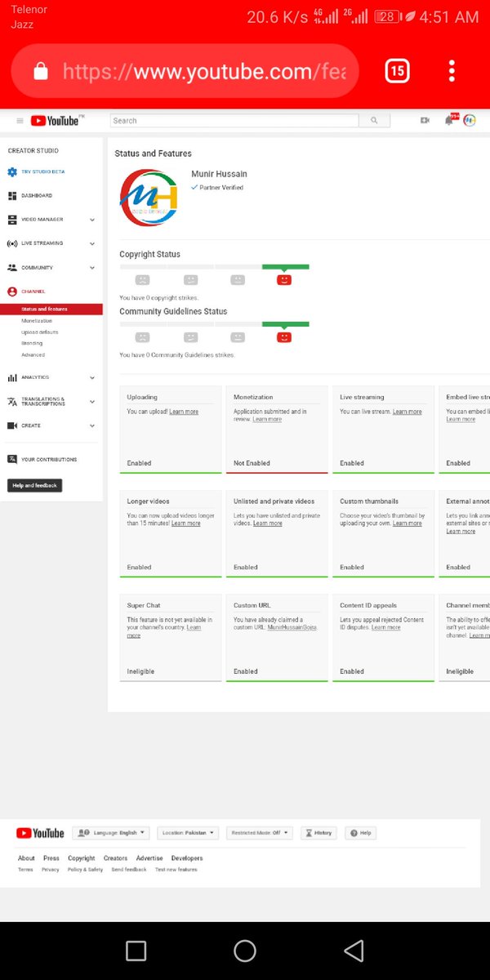
Task: Click the TRY STUDIO BETA gear icon
Action: [12, 172]
